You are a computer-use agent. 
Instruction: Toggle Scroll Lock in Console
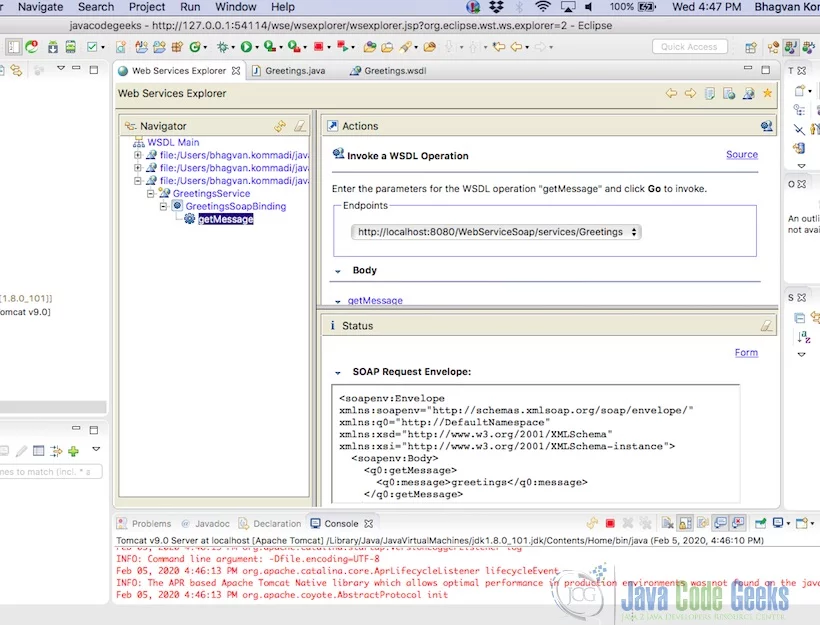coord(685,523)
